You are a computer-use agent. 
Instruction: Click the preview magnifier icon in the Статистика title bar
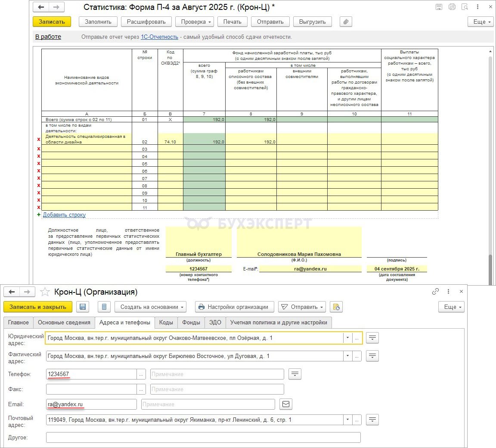465,7
